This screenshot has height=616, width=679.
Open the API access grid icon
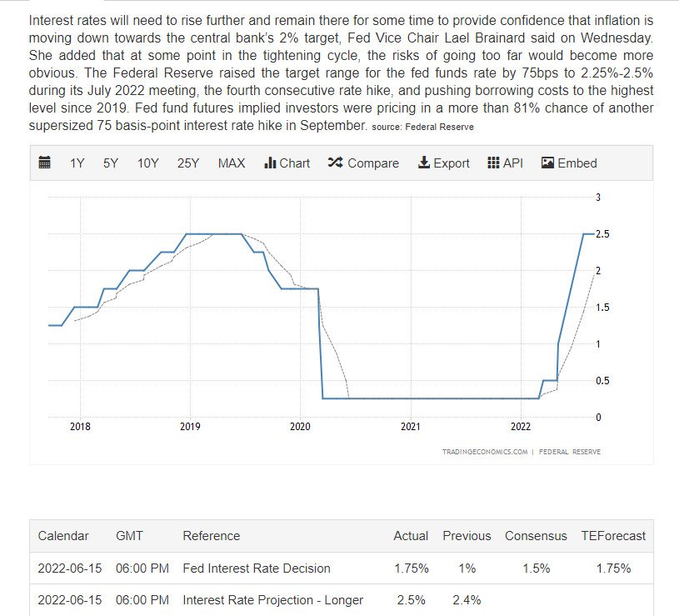tap(505, 163)
